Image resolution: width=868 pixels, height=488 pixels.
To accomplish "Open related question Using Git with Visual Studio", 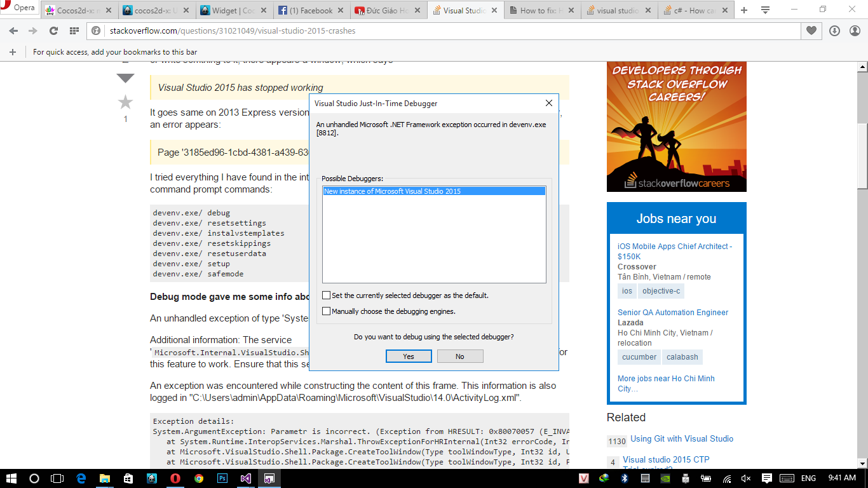I will coord(682,439).
